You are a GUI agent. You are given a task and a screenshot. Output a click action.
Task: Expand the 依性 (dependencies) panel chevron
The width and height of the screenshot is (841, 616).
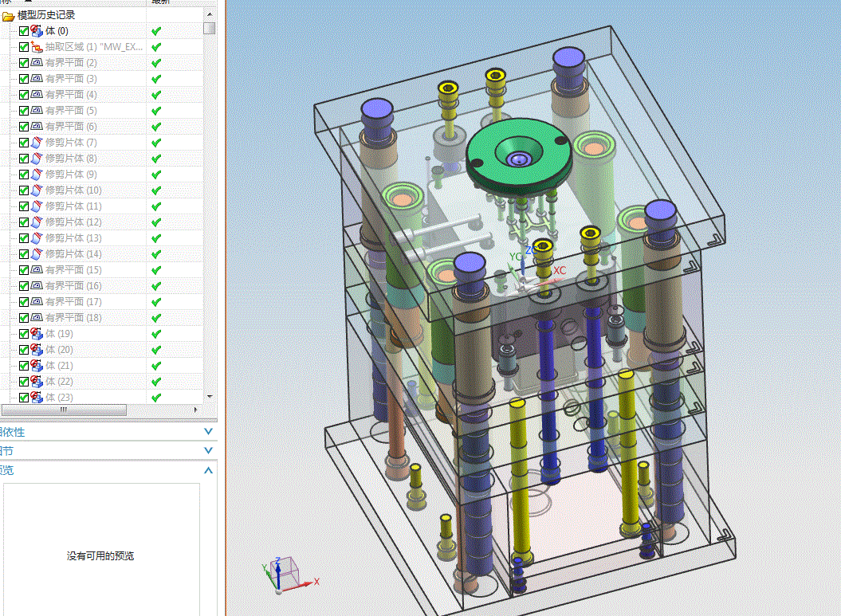[x=209, y=432]
